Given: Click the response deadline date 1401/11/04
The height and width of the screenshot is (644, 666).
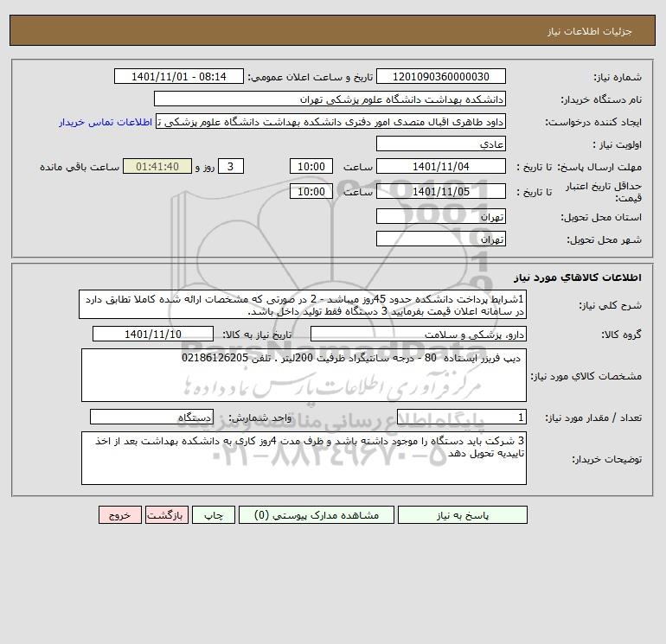Looking at the screenshot, I should 441,167.
